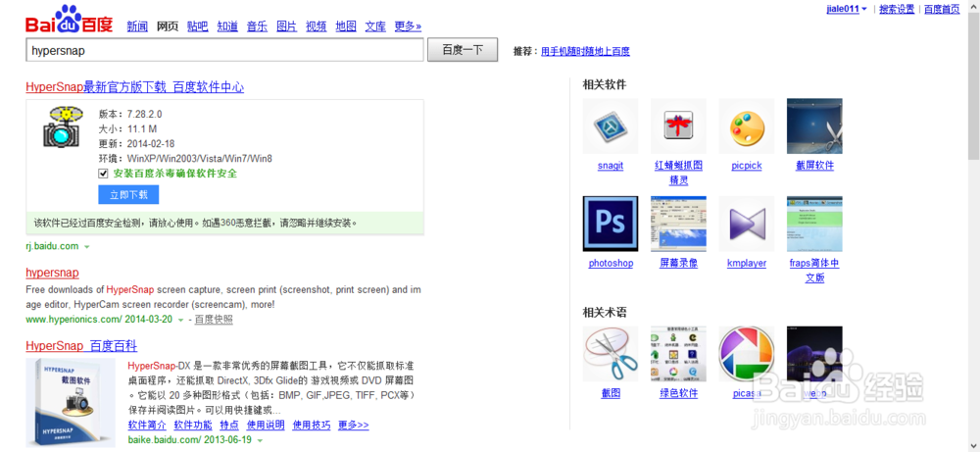Open the 绿色软件 thumbnail

pos(678,354)
